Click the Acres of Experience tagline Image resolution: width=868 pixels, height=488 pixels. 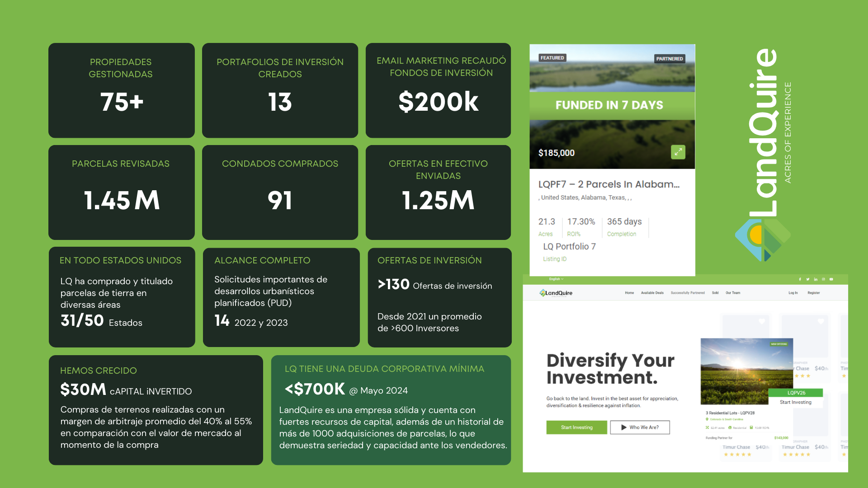tap(788, 132)
